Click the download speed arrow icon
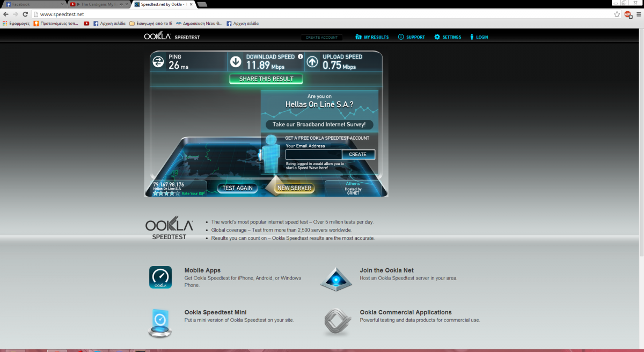Image resolution: width=644 pixels, height=352 pixels. click(x=236, y=62)
